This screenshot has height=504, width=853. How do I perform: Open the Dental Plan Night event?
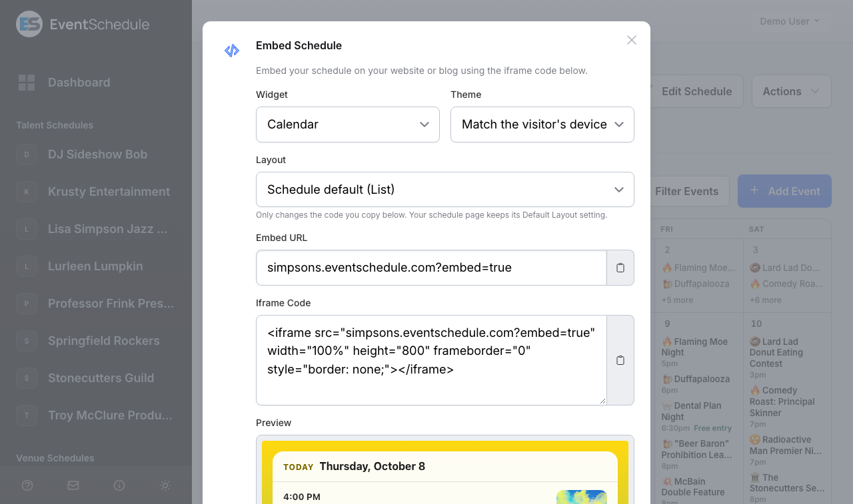click(x=696, y=417)
